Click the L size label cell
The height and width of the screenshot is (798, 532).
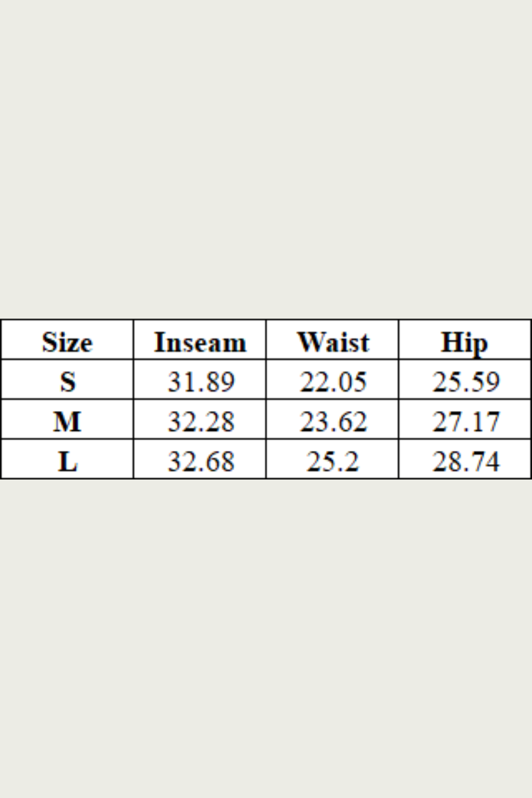(67, 461)
